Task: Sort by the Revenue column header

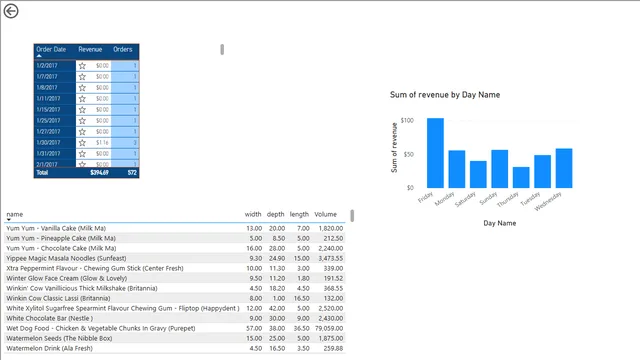Action: (90, 49)
